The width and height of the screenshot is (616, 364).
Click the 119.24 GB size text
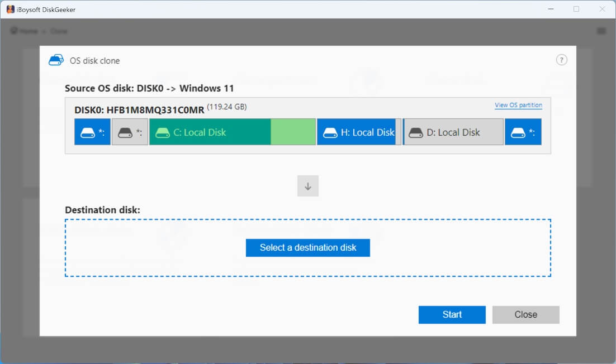(227, 107)
